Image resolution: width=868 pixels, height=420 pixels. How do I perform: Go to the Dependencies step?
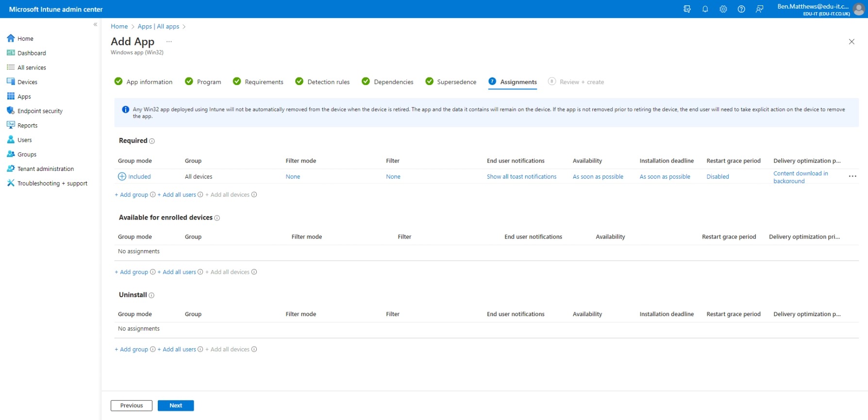388,82
